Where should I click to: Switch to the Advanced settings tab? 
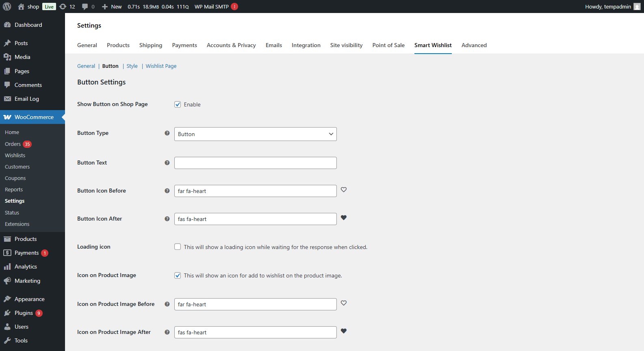(474, 45)
